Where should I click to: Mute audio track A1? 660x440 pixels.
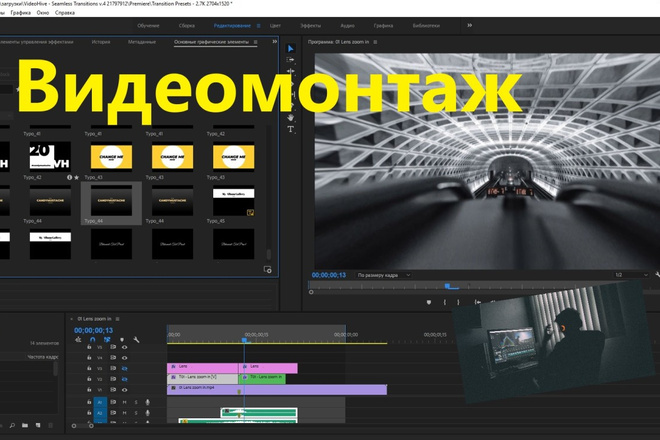click(125, 402)
